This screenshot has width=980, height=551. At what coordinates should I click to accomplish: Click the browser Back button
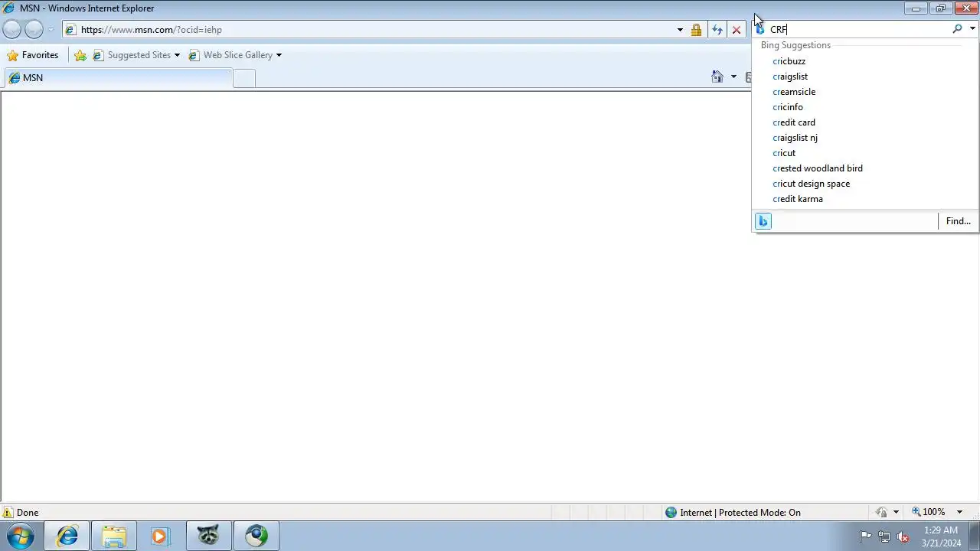tap(11, 30)
